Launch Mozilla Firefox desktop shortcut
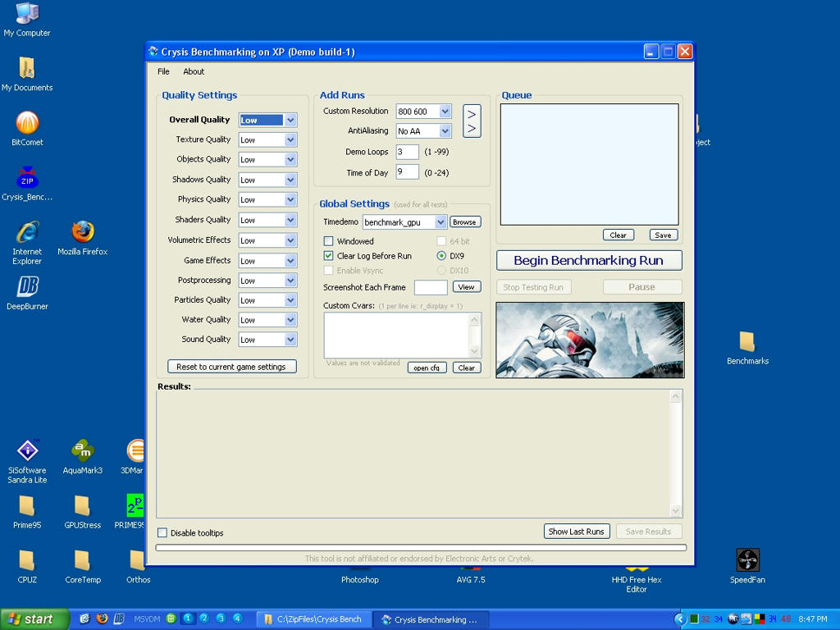This screenshot has width=840, height=630. tap(83, 238)
